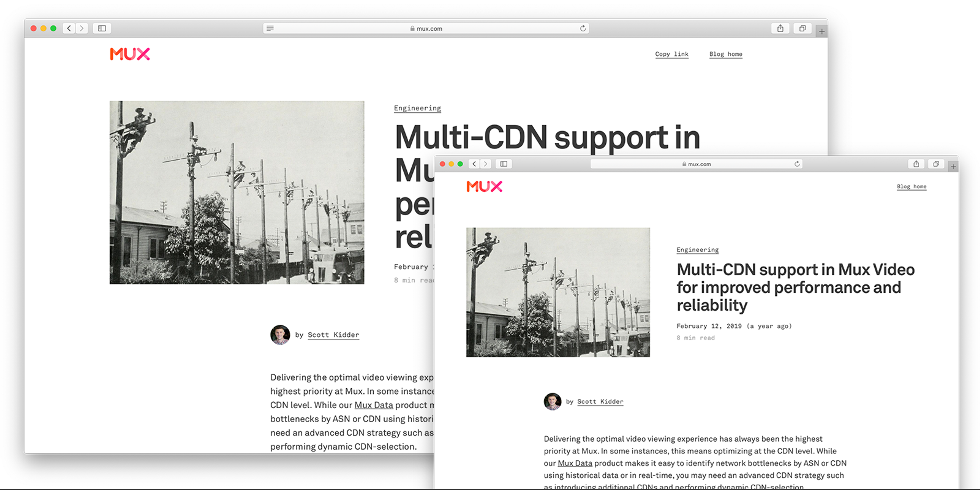Open Engineering category in the back window

click(x=417, y=108)
